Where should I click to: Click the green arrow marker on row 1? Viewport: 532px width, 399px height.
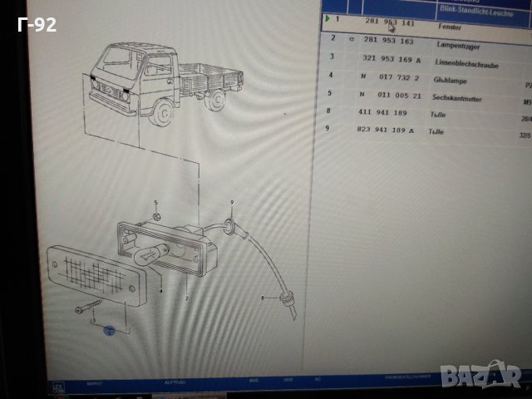(328, 18)
